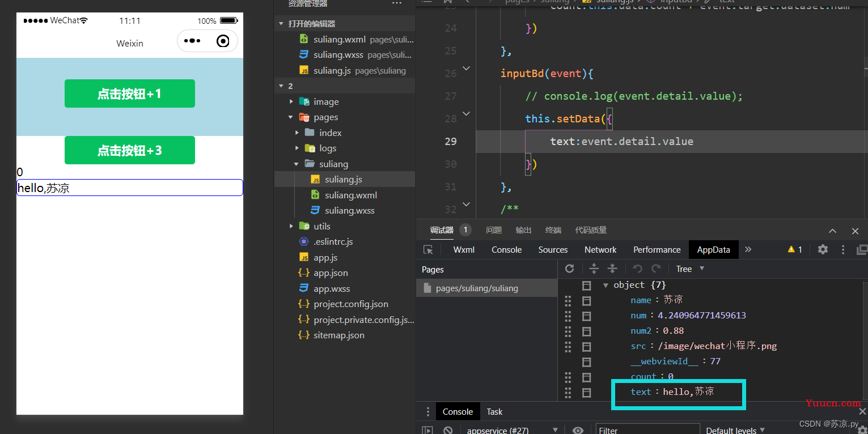
Task: Click suliang.js file icon in tree
Action: (x=315, y=180)
